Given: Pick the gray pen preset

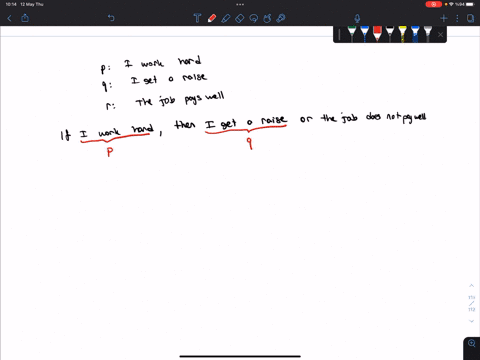Looking at the screenshot, I should (428, 34).
